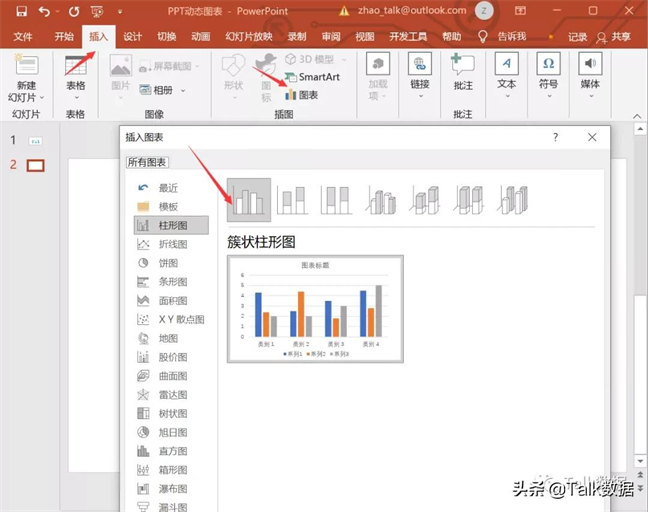Select 折线图 (Line) chart category

(171, 244)
